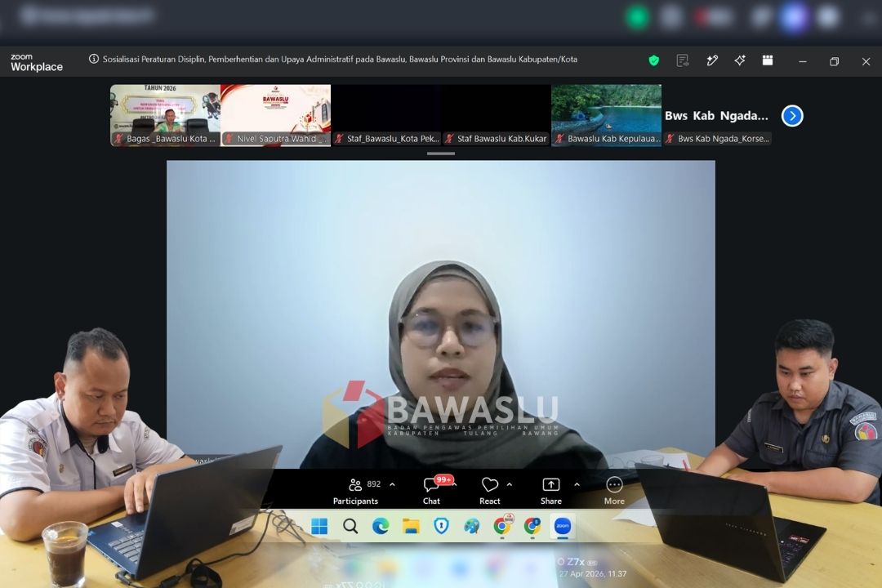Switch to the second Chrome taskbar icon
This screenshot has height=588, width=882.
(532, 526)
